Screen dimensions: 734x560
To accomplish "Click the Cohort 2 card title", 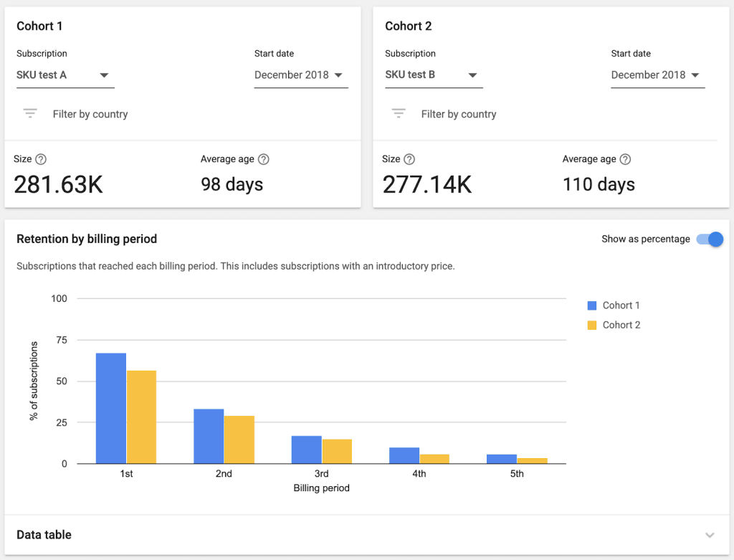I will tap(408, 27).
